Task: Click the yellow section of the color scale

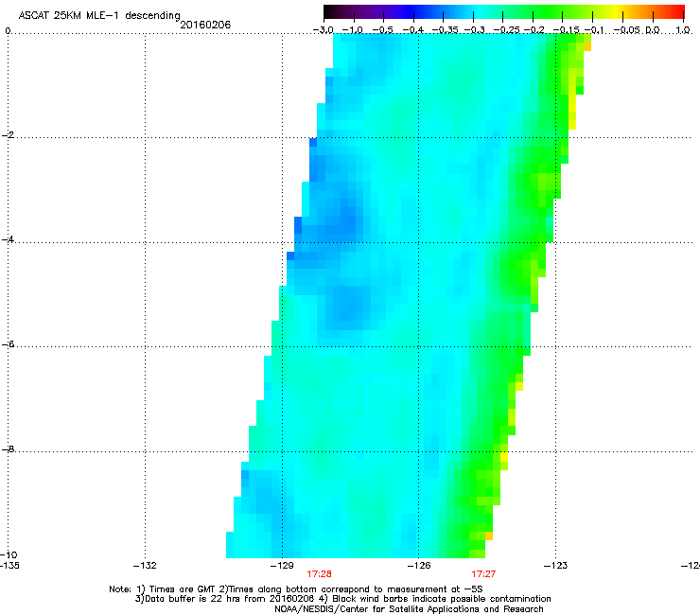Action: pyautogui.click(x=614, y=11)
